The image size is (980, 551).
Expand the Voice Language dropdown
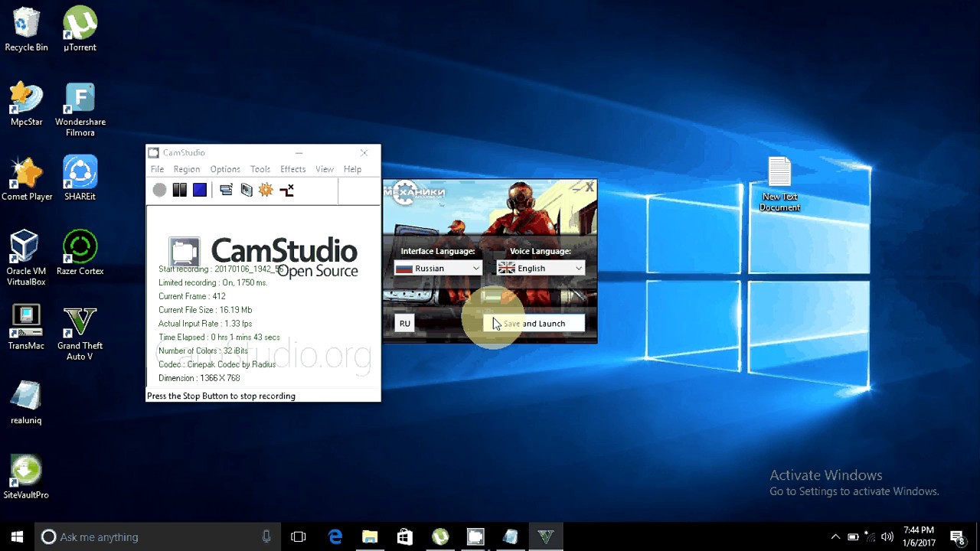(x=541, y=268)
